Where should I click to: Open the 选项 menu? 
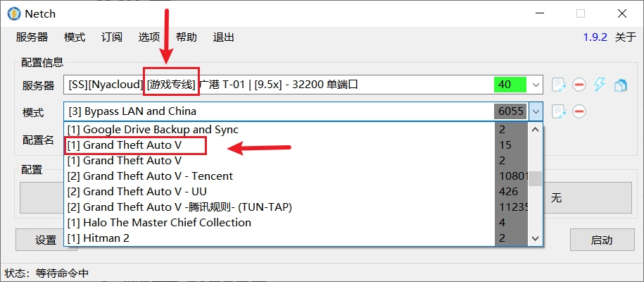[149, 37]
